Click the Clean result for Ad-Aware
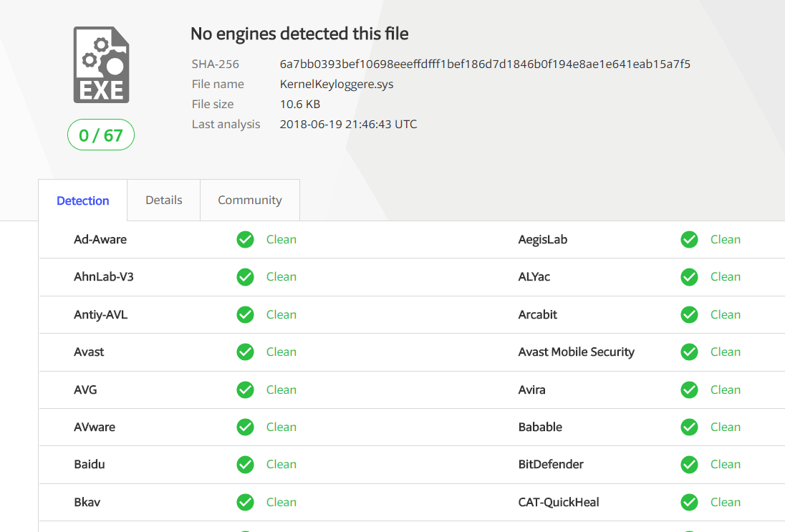The image size is (785, 532). tap(281, 240)
